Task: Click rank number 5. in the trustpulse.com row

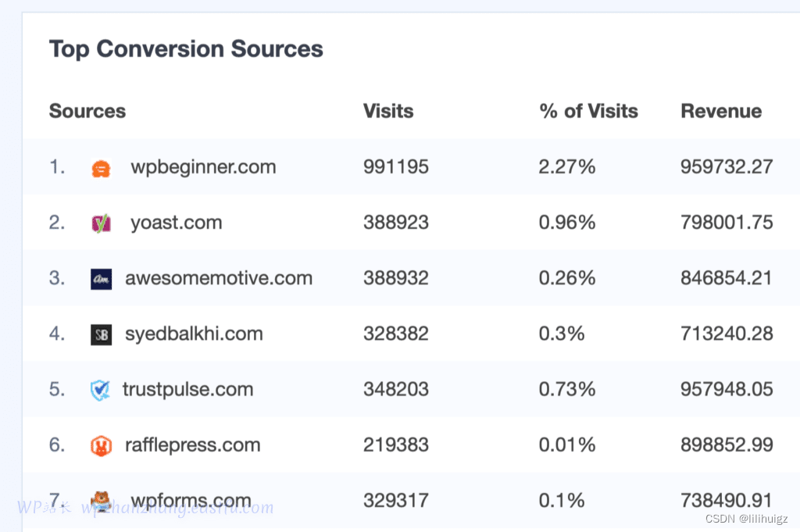Action: click(57, 389)
